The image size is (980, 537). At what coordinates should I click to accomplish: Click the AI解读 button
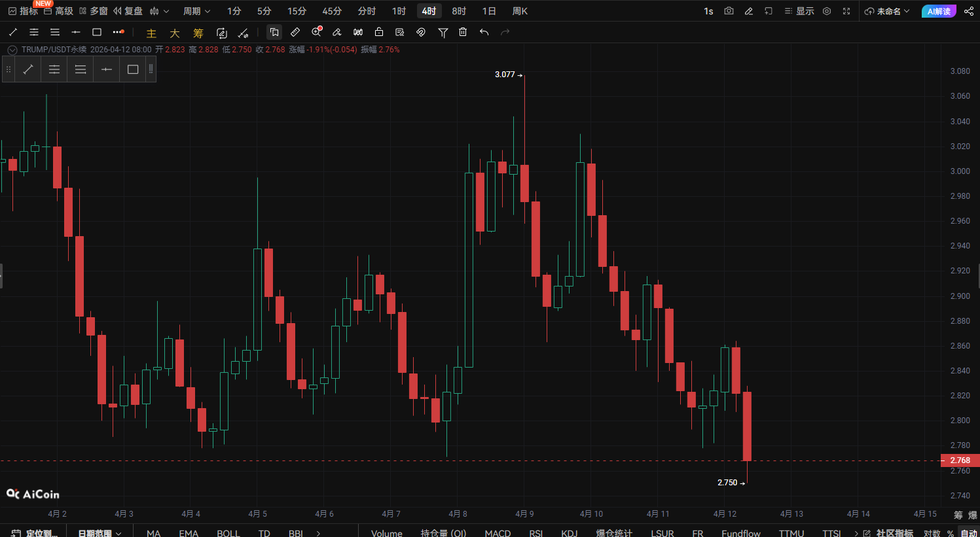click(939, 11)
